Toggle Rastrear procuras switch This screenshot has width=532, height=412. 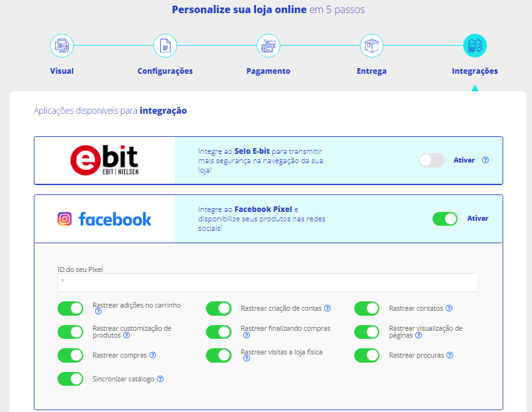[x=367, y=355]
